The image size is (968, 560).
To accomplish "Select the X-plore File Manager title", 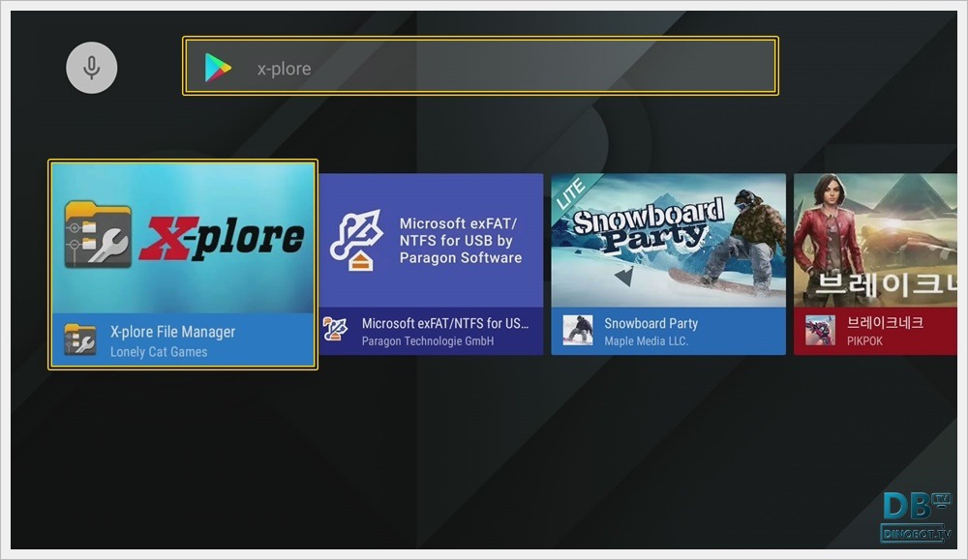I will click(x=172, y=332).
